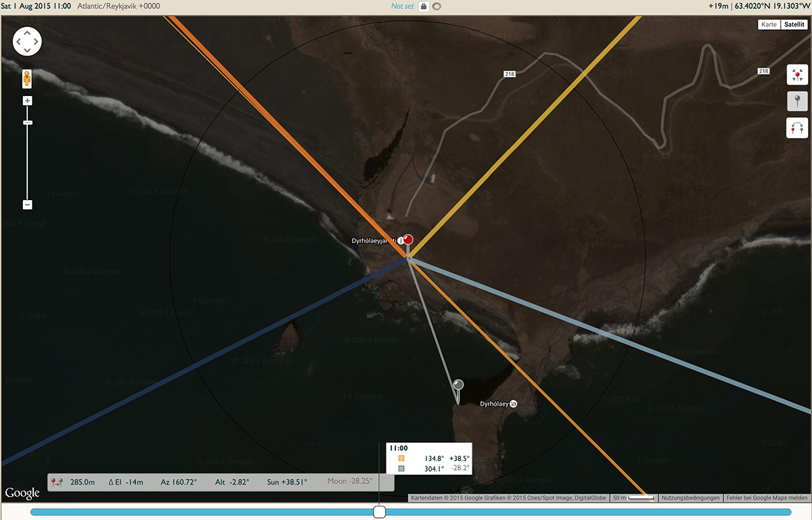Click the center-on-pins icon with red markers

pyautogui.click(x=797, y=74)
